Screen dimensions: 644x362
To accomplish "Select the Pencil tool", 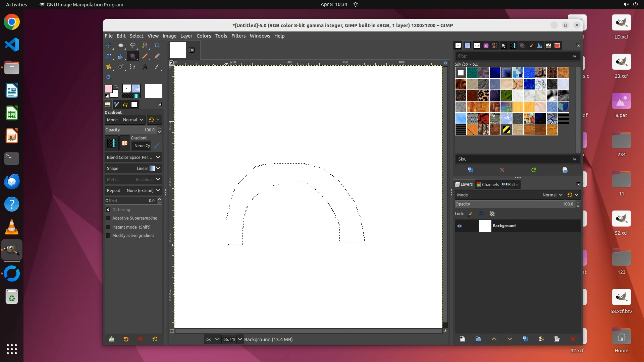I will click(x=145, y=56).
